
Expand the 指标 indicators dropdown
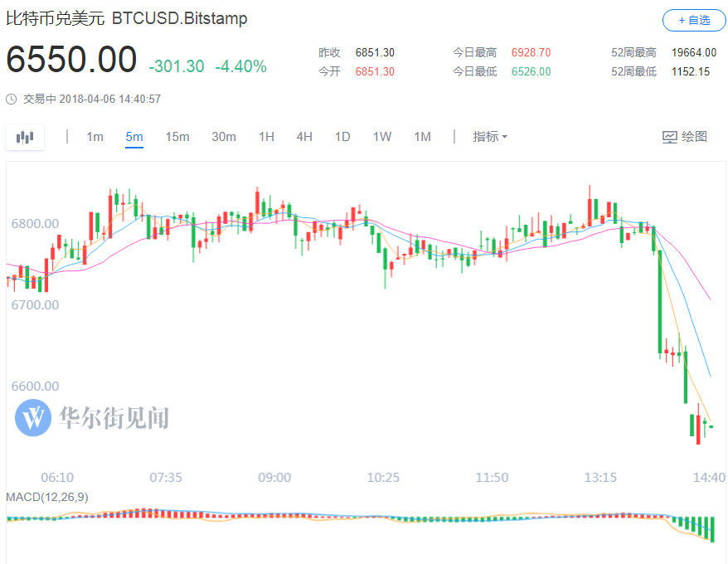click(490, 137)
